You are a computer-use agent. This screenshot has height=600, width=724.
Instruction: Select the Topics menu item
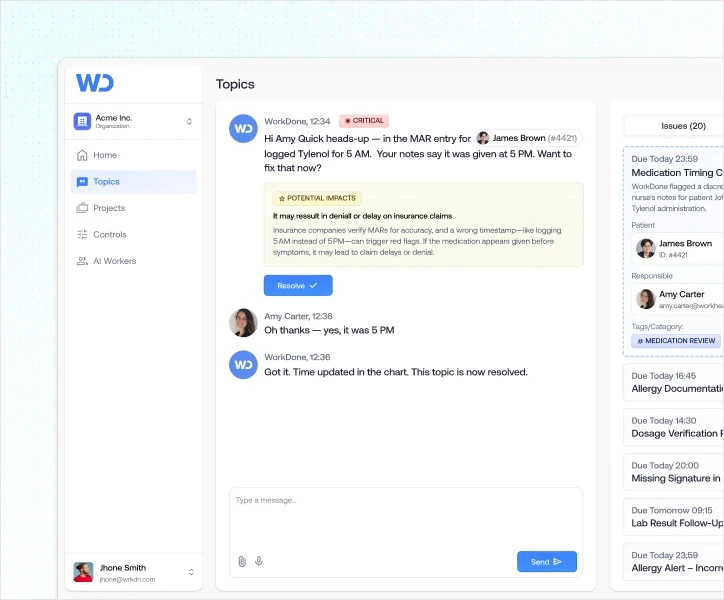(134, 182)
